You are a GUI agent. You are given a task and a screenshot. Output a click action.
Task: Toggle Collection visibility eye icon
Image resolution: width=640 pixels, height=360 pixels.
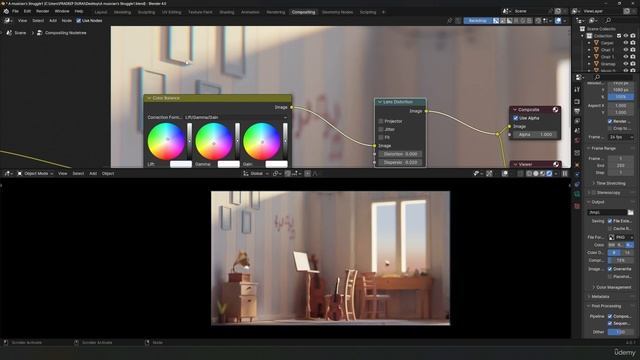[626, 36]
